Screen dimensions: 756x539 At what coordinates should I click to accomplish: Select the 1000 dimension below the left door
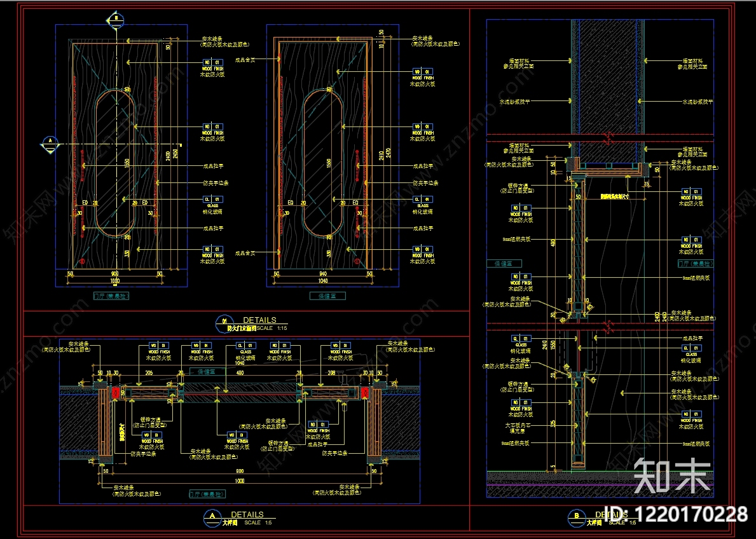click(114, 280)
